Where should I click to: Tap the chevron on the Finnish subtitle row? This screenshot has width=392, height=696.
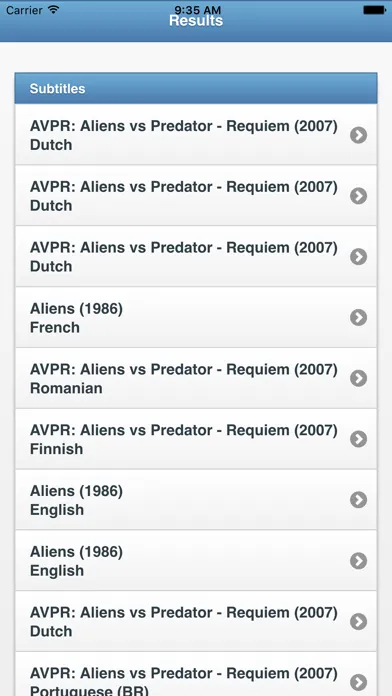[x=358, y=439]
